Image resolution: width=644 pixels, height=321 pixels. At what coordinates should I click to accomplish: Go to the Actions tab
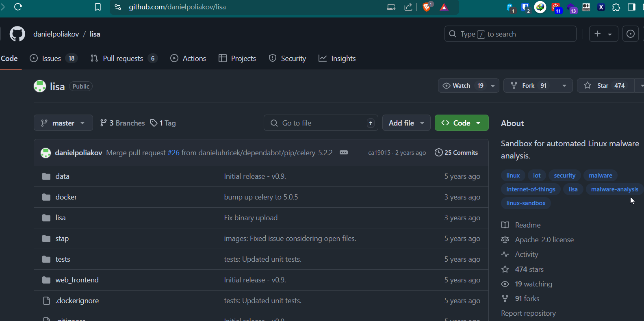(188, 59)
